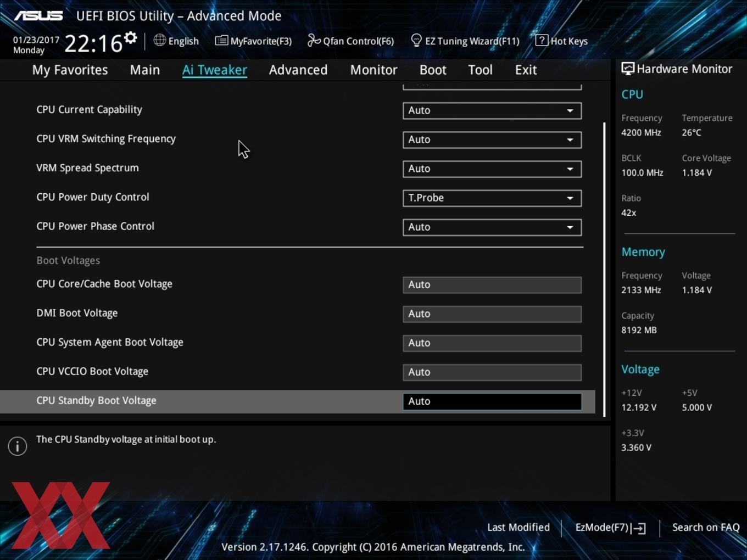747x560 pixels.
Task: Select the DMI Boot Voltage label
Action: (x=77, y=313)
